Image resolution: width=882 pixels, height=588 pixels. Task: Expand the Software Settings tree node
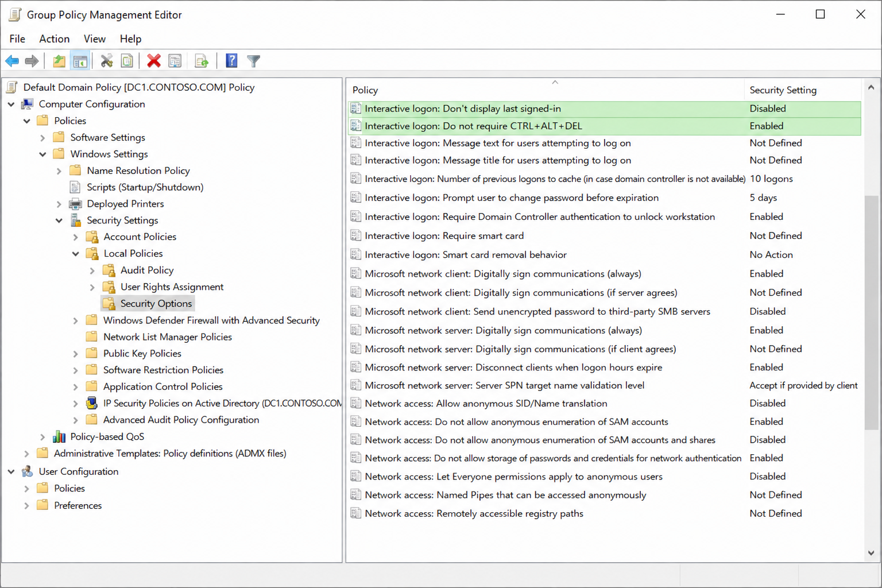(42, 138)
